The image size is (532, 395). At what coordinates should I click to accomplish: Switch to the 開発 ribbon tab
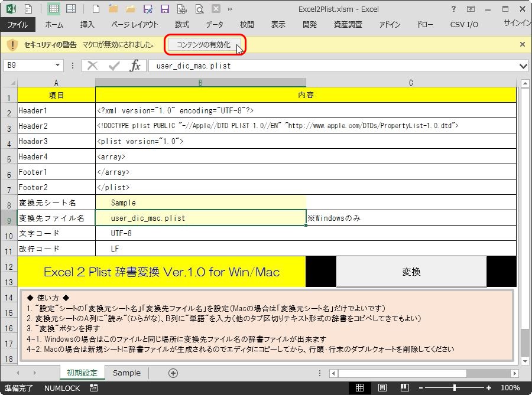click(x=310, y=25)
